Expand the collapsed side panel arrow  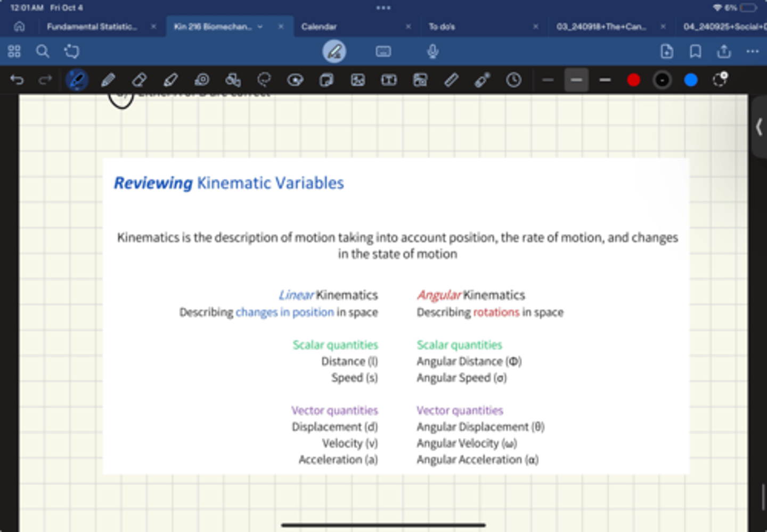tap(759, 127)
